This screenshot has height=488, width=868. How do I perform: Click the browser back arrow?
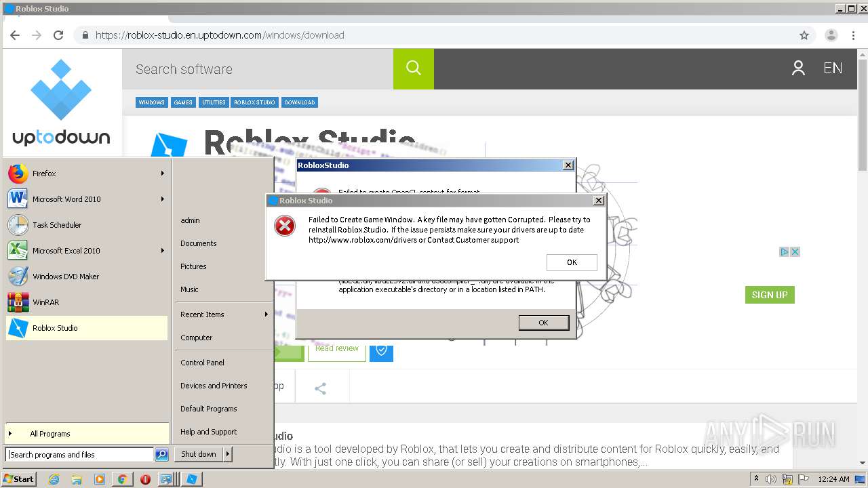coord(15,35)
